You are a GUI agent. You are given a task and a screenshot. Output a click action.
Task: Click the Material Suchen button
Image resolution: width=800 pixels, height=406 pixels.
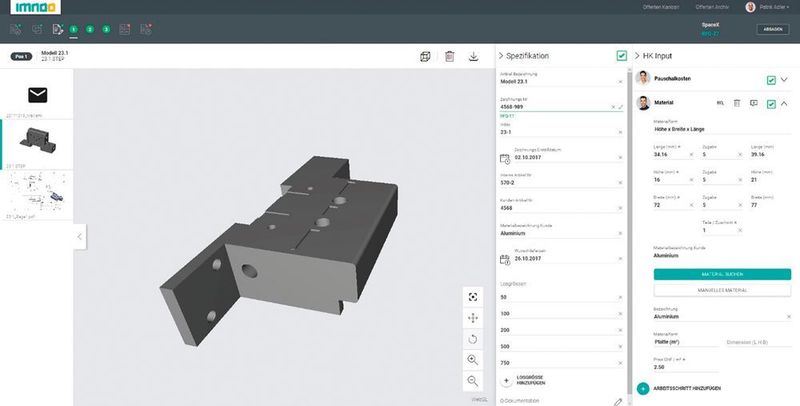click(714, 274)
